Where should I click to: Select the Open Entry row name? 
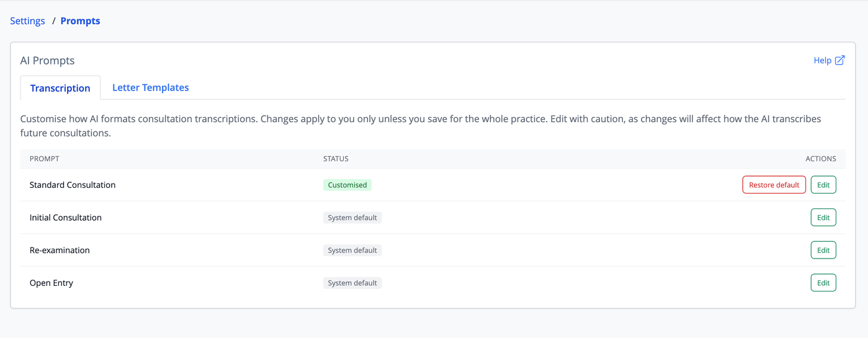coord(51,283)
